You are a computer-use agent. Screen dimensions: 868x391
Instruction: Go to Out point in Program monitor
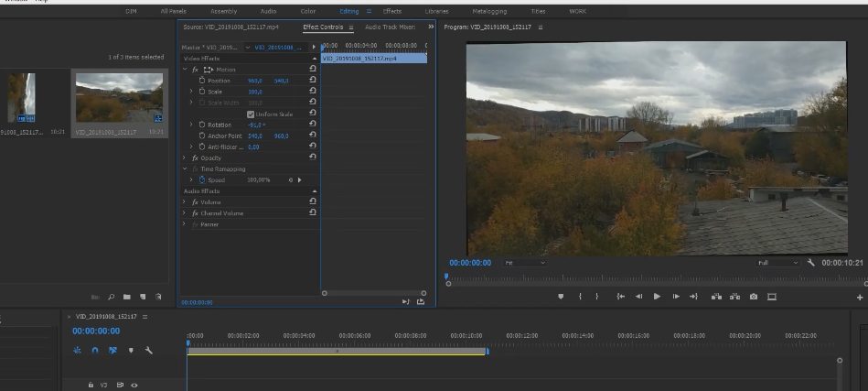[x=693, y=297]
